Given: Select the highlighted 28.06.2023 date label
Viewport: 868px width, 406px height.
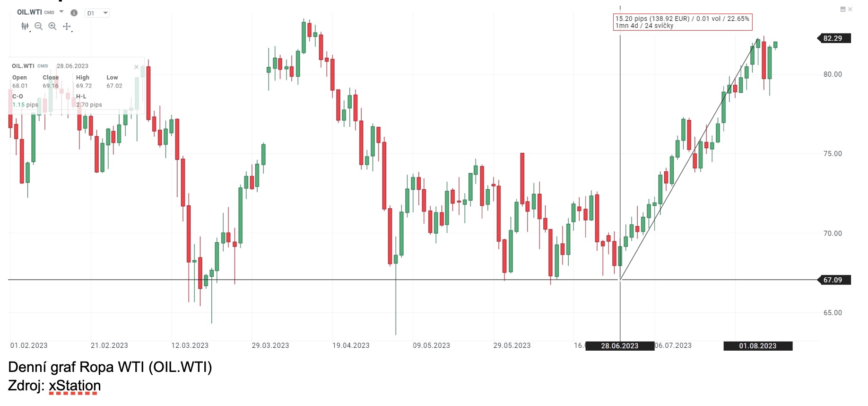Looking at the screenshot, I should 619,346.
